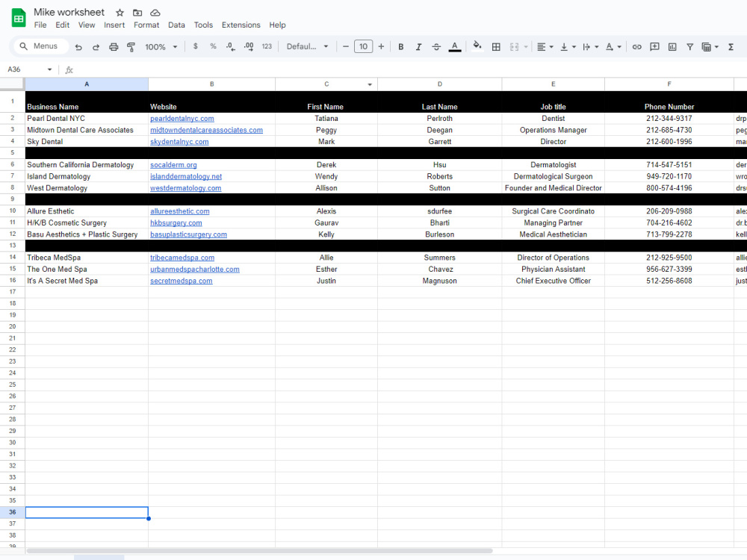
Task: Increase decimal places
Action: point(248,46)
